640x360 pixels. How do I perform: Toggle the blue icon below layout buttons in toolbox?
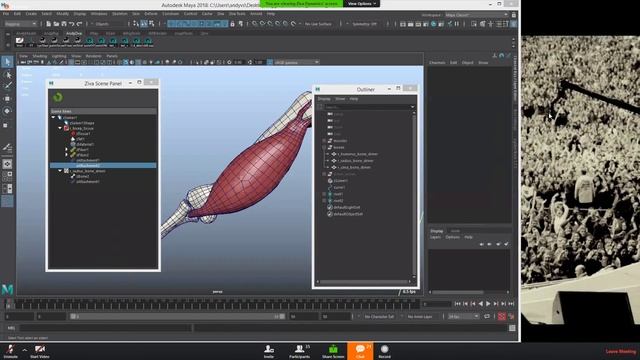(x=7, y=201)
